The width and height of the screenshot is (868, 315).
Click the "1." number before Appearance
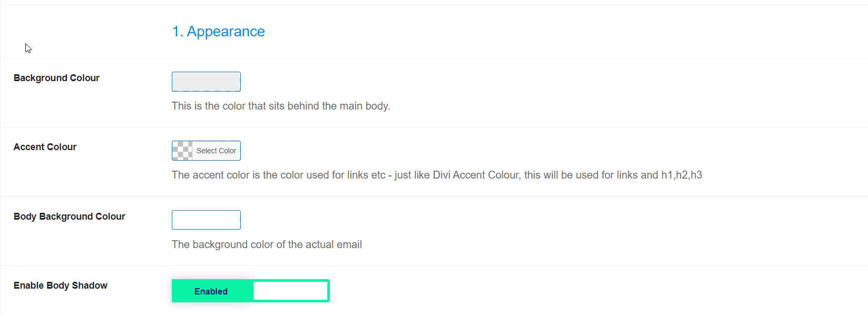point(178,32)
